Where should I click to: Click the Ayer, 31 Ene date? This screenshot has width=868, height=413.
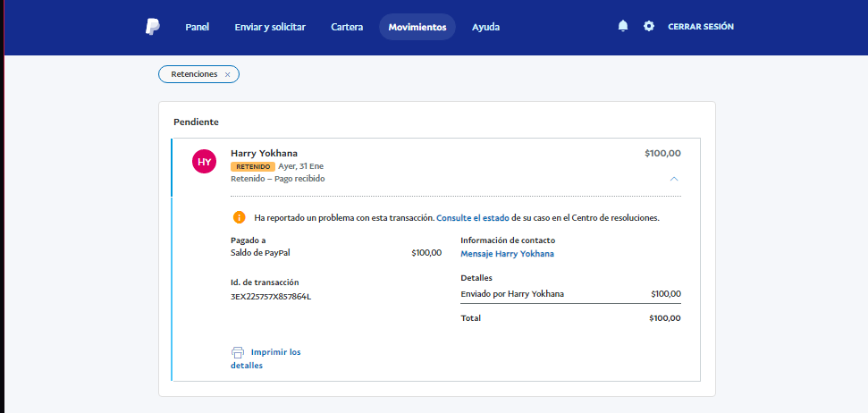[300, 166]
